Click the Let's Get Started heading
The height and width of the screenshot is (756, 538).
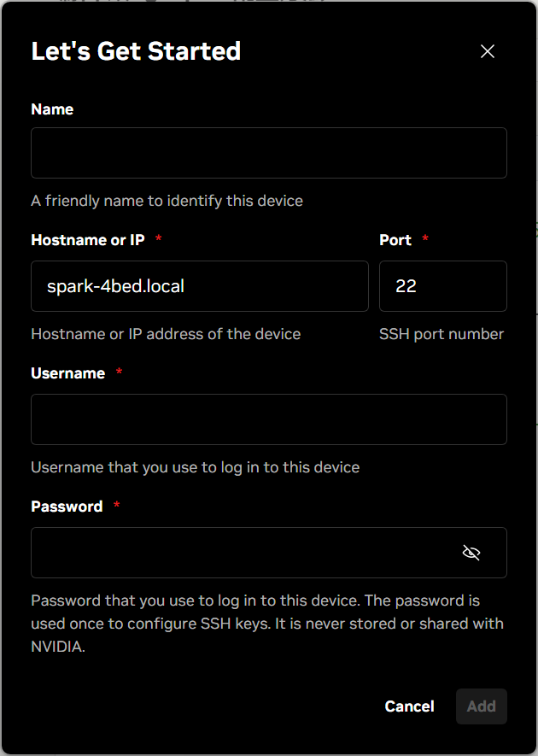[x=136, y=51]
